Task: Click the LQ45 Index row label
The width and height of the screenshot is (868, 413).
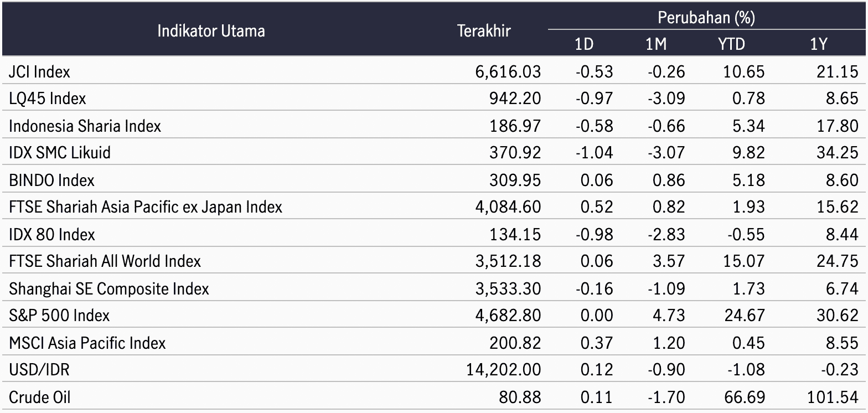Action: point(48,99)
